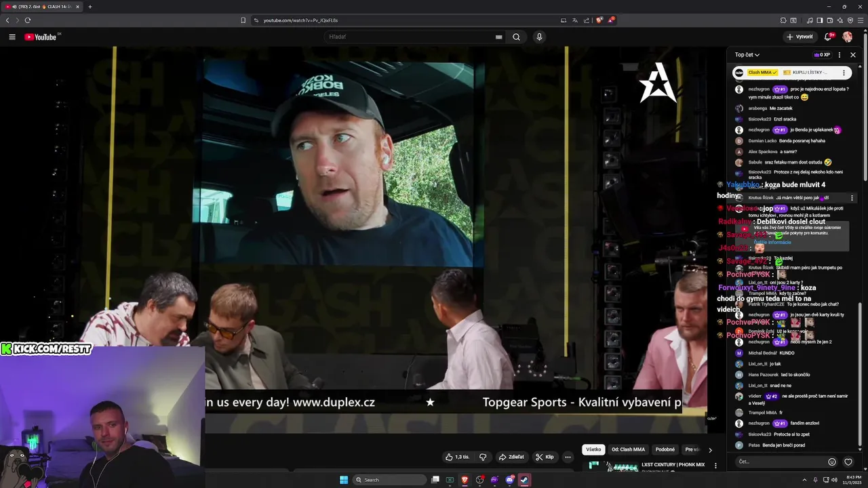Open the Brave Wallet icon
868x488 pixels.
(x=830, y=20)
